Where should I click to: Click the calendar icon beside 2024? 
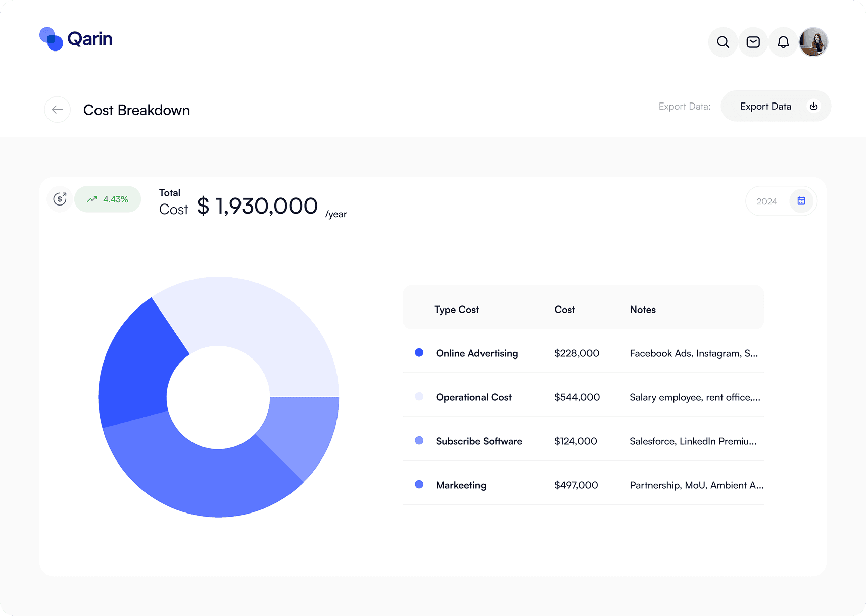pos(801,200)
